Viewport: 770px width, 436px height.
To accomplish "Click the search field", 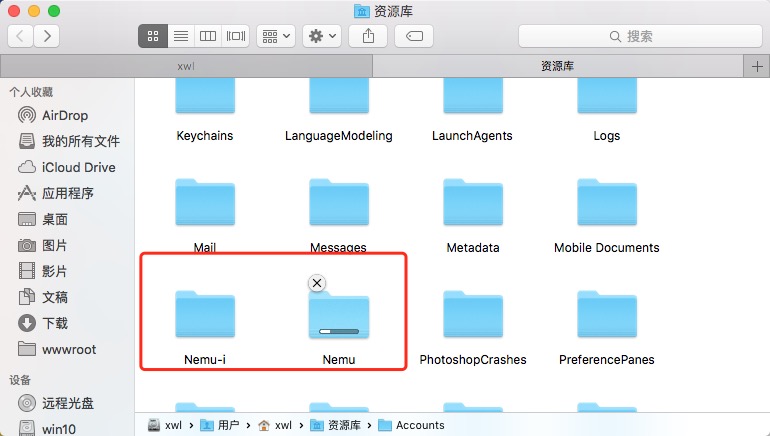I will pos(630,36).
